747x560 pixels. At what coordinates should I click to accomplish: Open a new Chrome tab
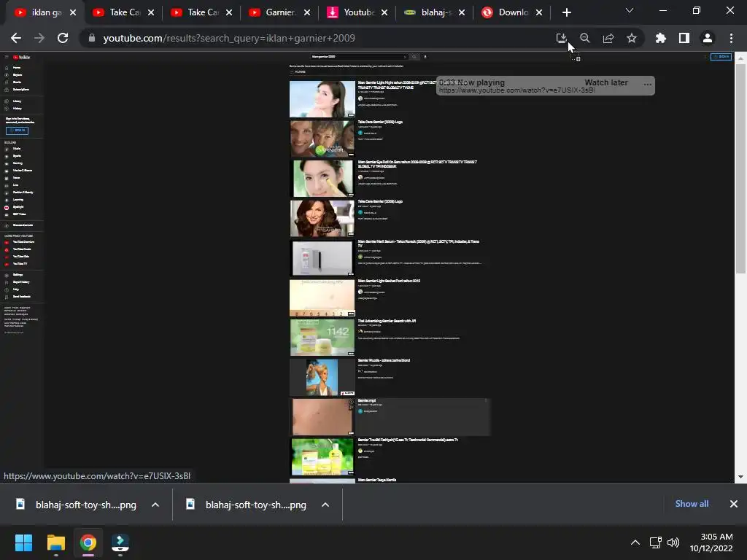566,12
